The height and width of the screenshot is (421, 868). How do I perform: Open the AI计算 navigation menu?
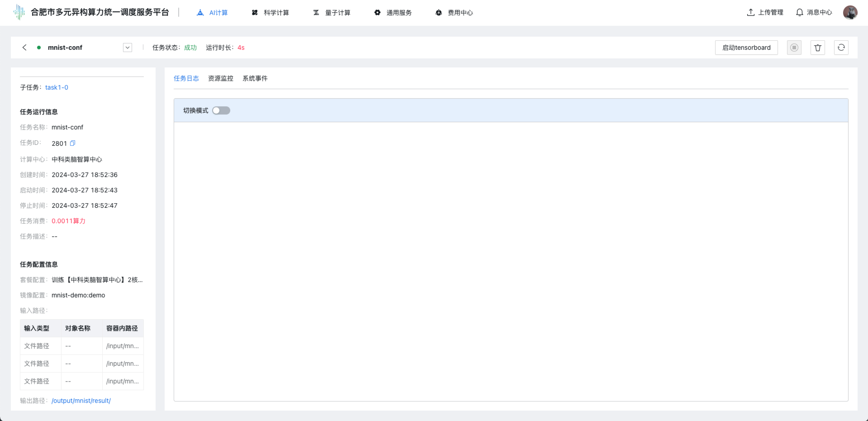point(213,13)
